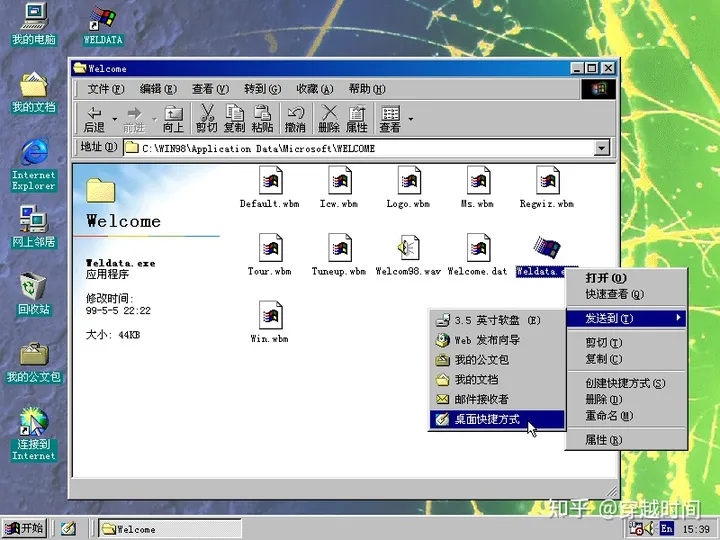This screenshot has height=540, width=720.
Task: Open the 网上邻居 desktop icon
Action: point(34,226)
